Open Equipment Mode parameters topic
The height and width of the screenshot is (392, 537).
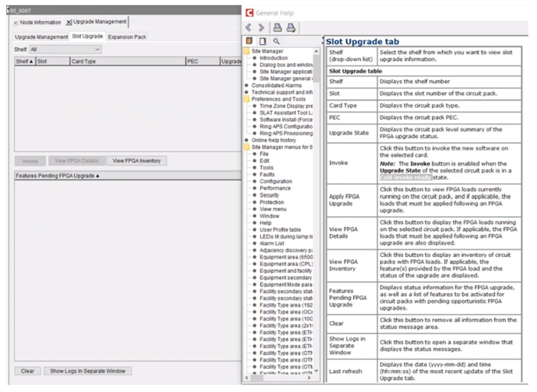tap(286, 284)
